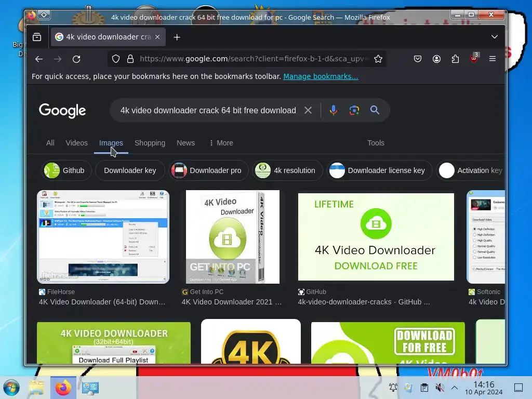Open the search Tools options
The width and height of the screenshot is (532, 399).
pos(376,143)
